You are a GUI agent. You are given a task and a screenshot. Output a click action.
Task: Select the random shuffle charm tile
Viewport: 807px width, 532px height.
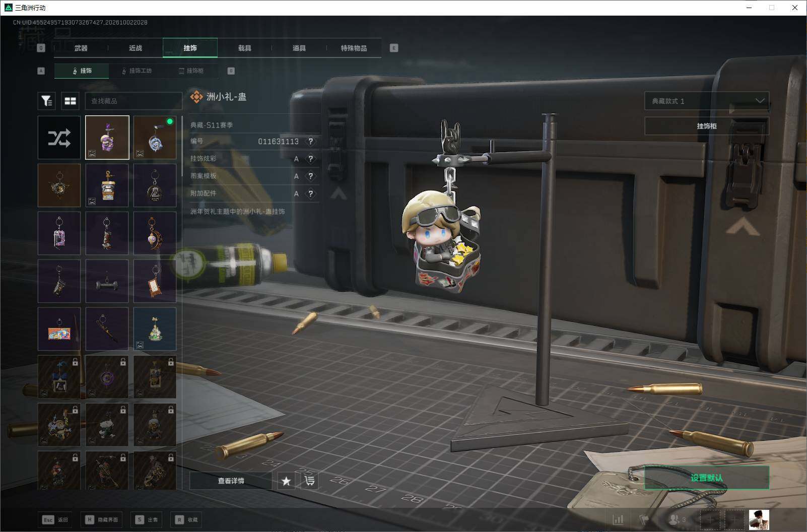click(x=59, y=138)
